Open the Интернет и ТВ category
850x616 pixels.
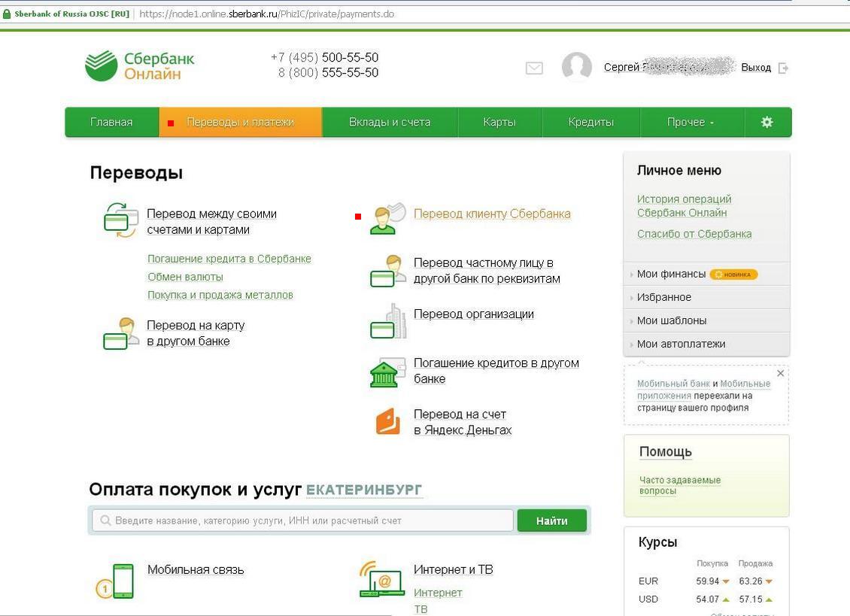(453, 569)
